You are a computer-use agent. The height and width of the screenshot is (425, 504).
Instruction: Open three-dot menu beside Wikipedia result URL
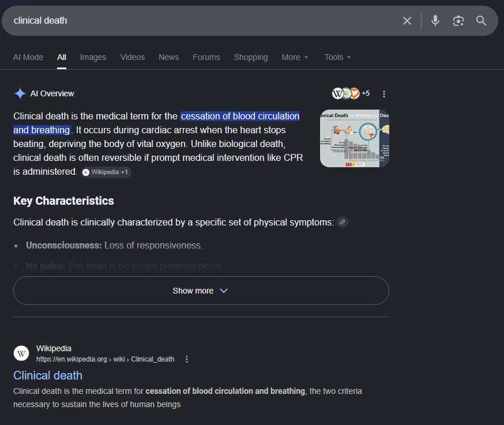click(x=187, y=359)
